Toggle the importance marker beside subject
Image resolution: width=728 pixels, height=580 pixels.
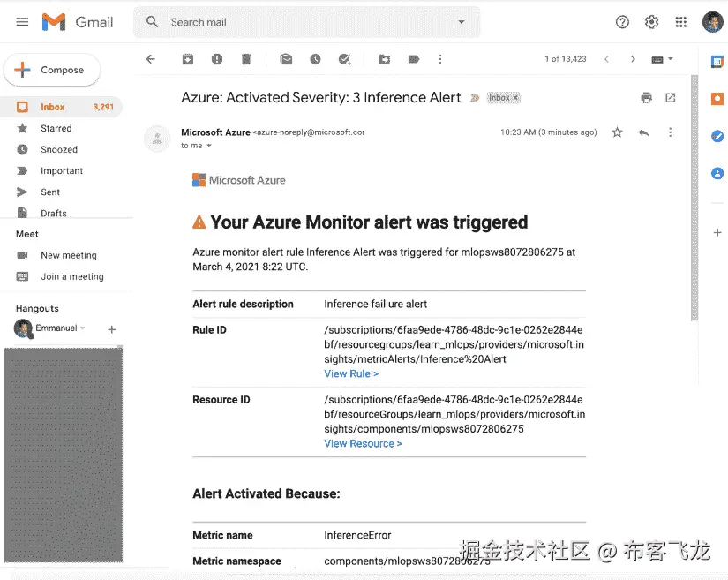click(475, 97)
